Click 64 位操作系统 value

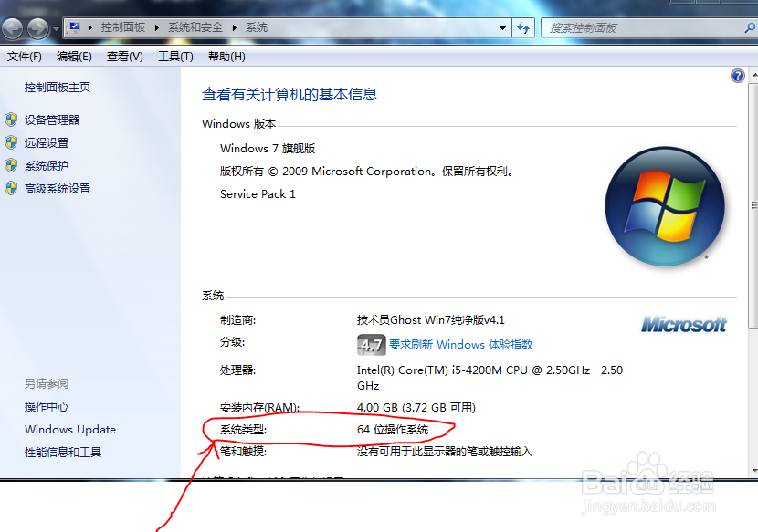[x=393, y=430]
